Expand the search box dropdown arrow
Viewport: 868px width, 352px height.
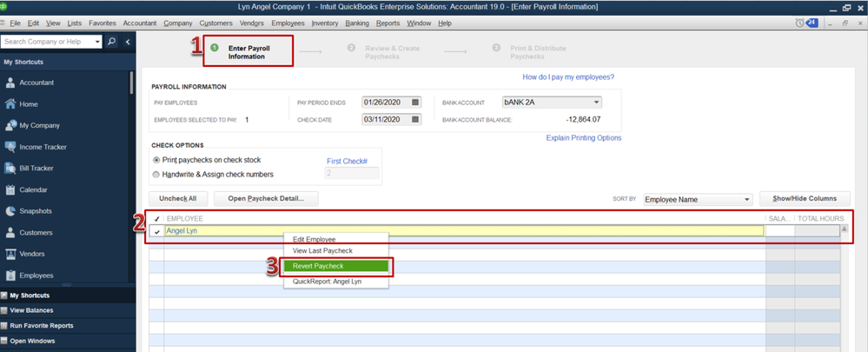coord(97,42)
